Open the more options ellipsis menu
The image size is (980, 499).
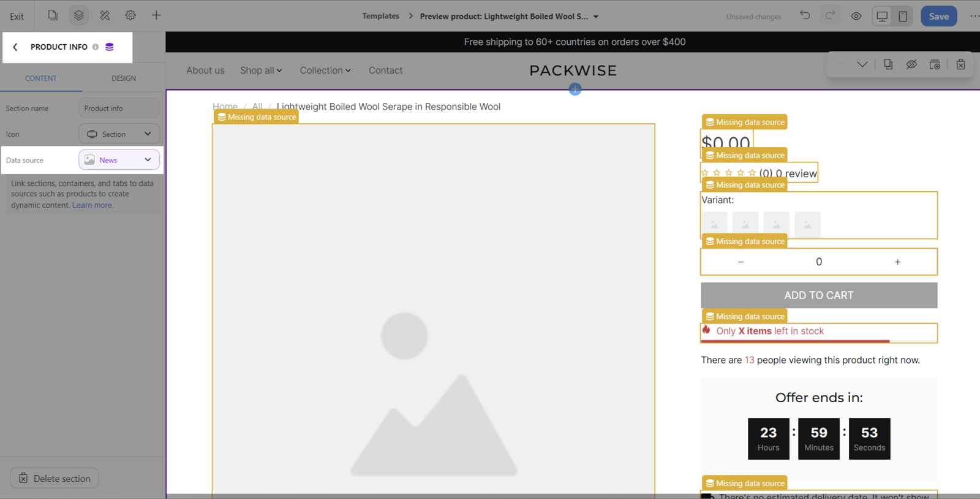click(974, 16)
